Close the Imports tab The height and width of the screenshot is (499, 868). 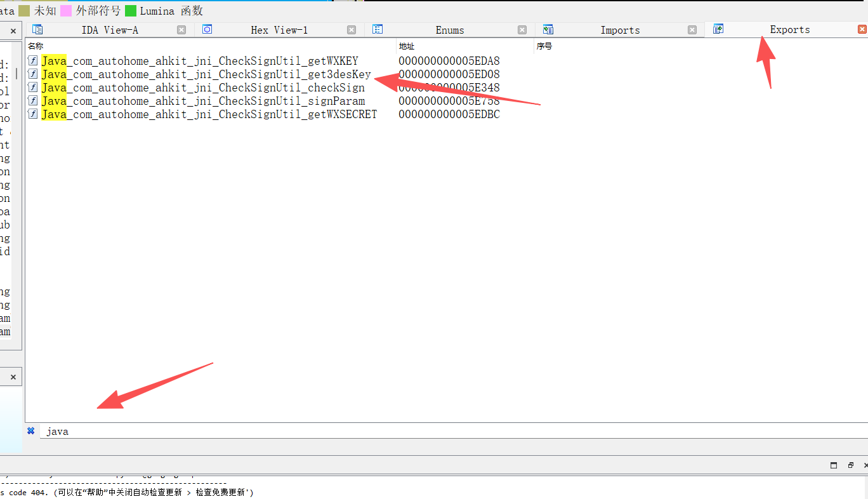pos(692,30)
